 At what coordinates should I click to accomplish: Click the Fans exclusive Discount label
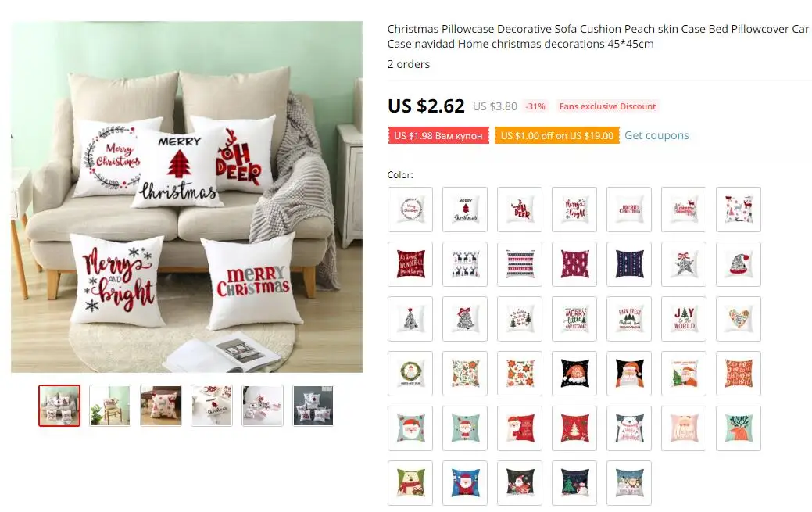pyautogui.click(x=607, y=106)
